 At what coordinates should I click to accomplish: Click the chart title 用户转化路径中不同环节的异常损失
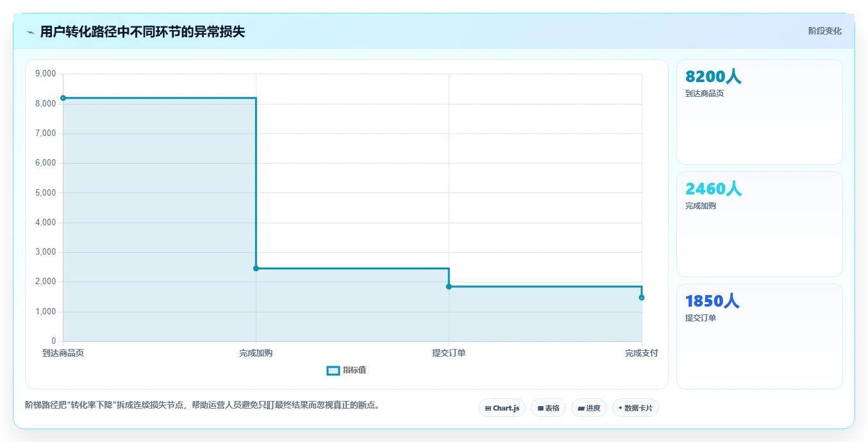[x=142, y=31]
